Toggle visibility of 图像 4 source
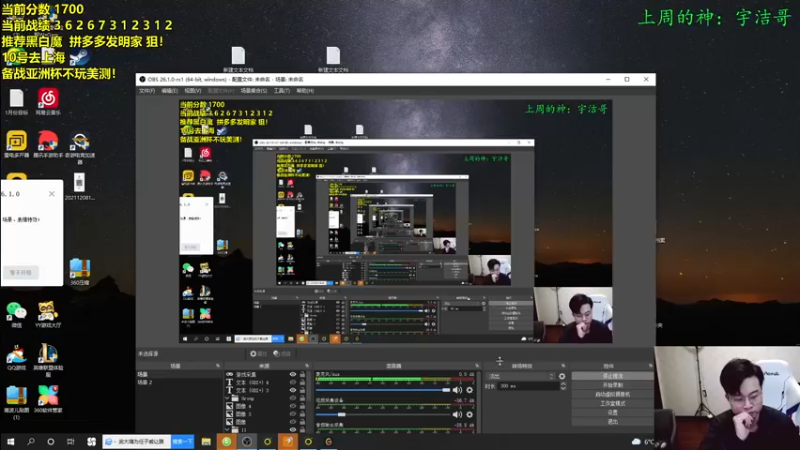The image size is (800, 450). (x=293, y=406)
